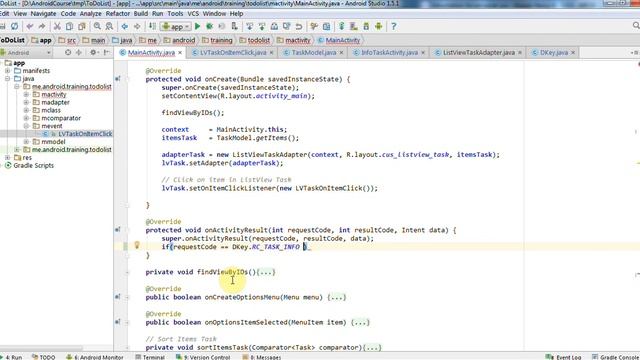The width and height of the screenshot is (640, 360).
Task: Open the Android project view dropdown
Action: coord(26,53)
